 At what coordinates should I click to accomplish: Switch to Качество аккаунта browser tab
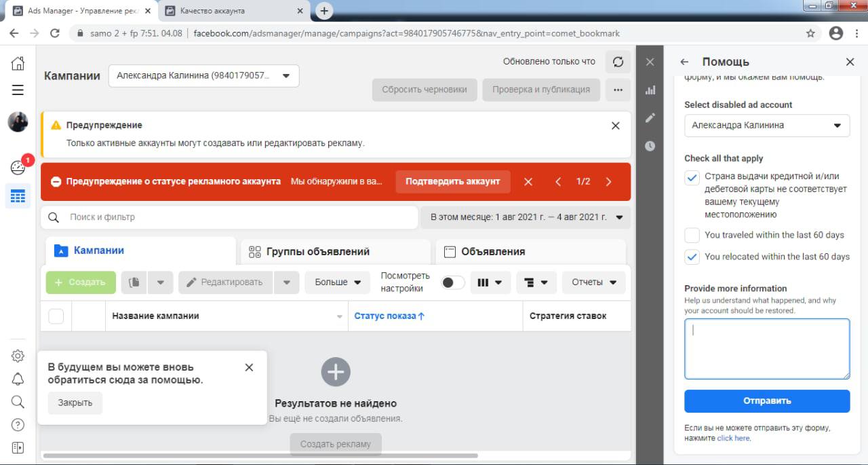pyautogui.click(x=235, y=11)
